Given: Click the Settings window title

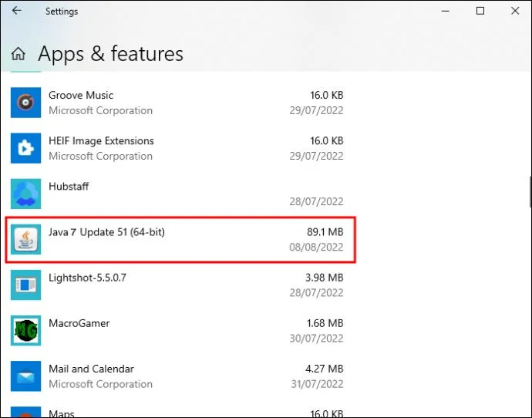Looking at the screenshot, I should coord(62,12).
